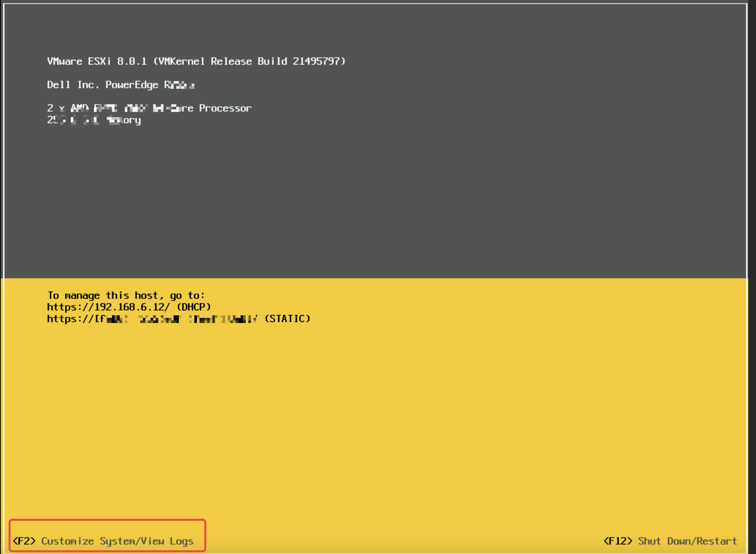Screen dimensions: 756x554
Task: Click the VMware ESXi 8.0.1 version line
Action: (196, 61)
